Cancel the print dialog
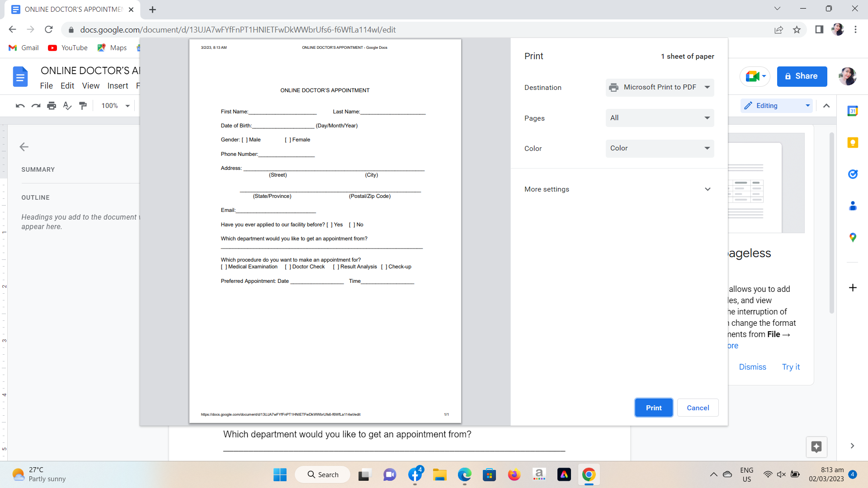 click(698, 408)
